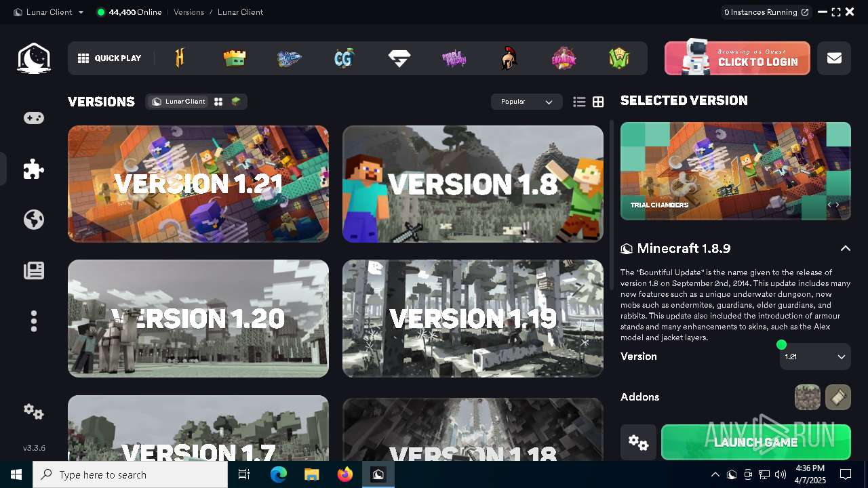This screenshot has width=868, height=488.
Task: Open the Popular sort dropdown
Action: [x=527, y=102]
